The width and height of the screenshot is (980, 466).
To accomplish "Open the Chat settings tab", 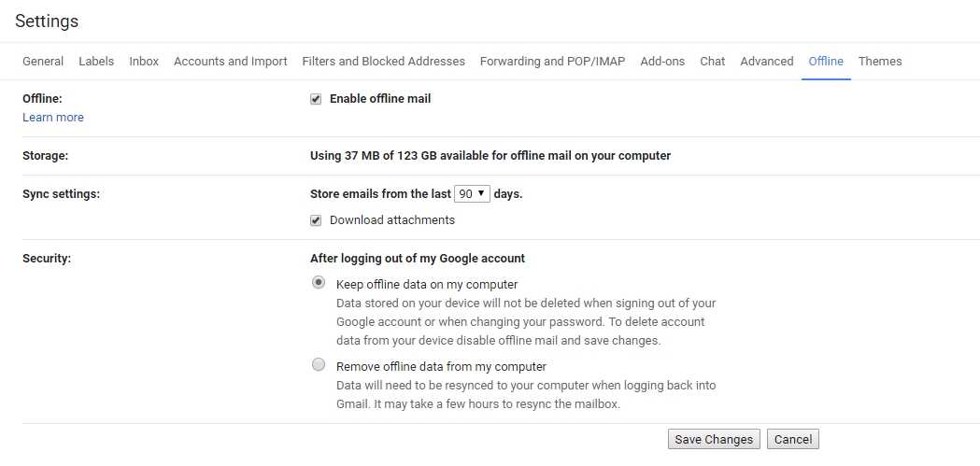I will 712,62.
